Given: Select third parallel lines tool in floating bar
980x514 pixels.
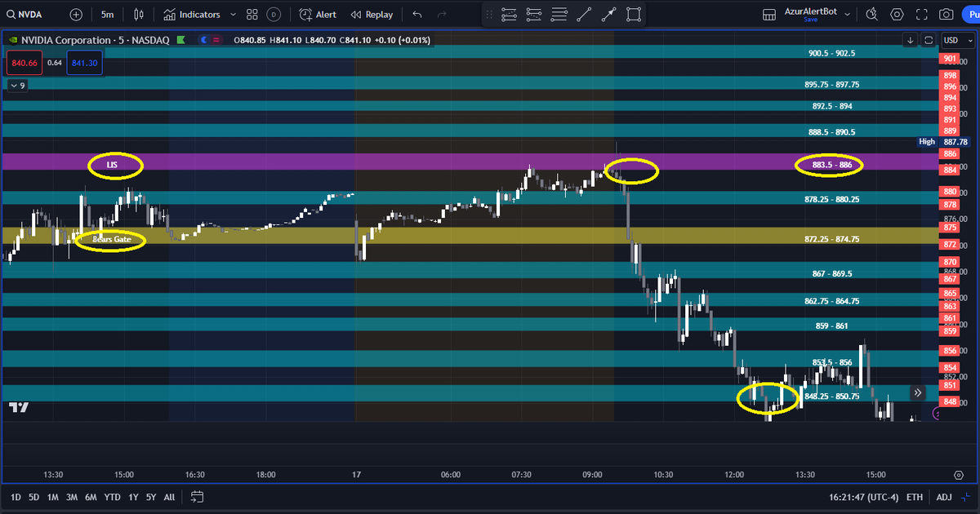Looking at the screenshot, I should coord(559,14).
